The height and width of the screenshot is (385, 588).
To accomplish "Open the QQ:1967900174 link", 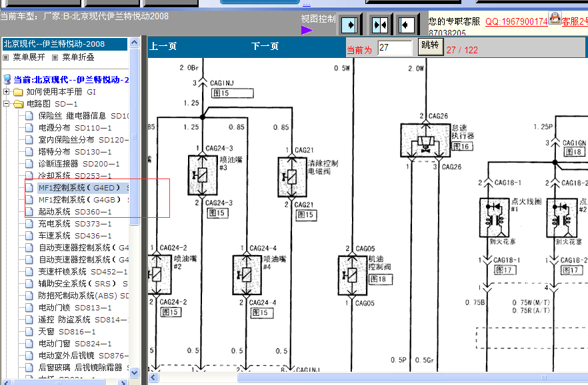I will (517, 21).
